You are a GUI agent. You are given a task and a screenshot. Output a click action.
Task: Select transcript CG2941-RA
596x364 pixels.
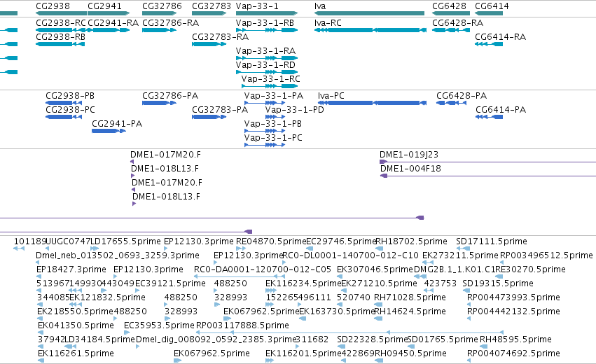109,30
